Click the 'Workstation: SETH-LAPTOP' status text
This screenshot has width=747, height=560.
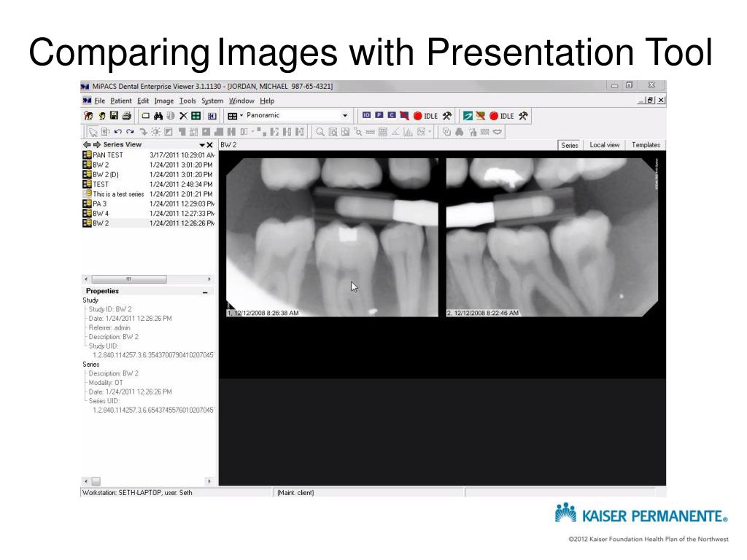[137, 493]
